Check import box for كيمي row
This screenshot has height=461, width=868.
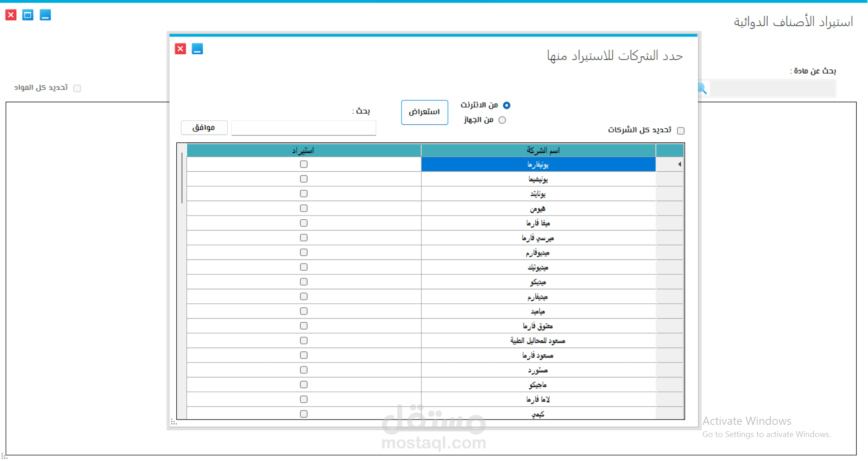coord(304,414)
